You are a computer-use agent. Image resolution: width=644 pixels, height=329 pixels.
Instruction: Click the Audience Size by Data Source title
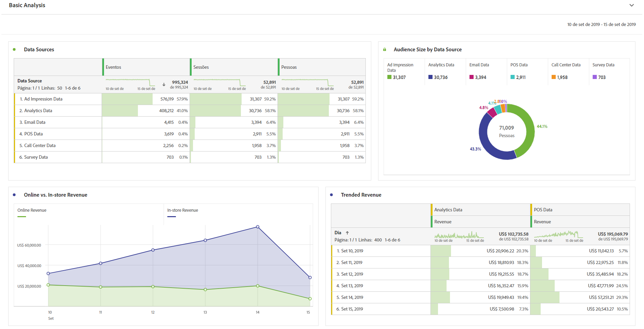click(x=428, y=50)
